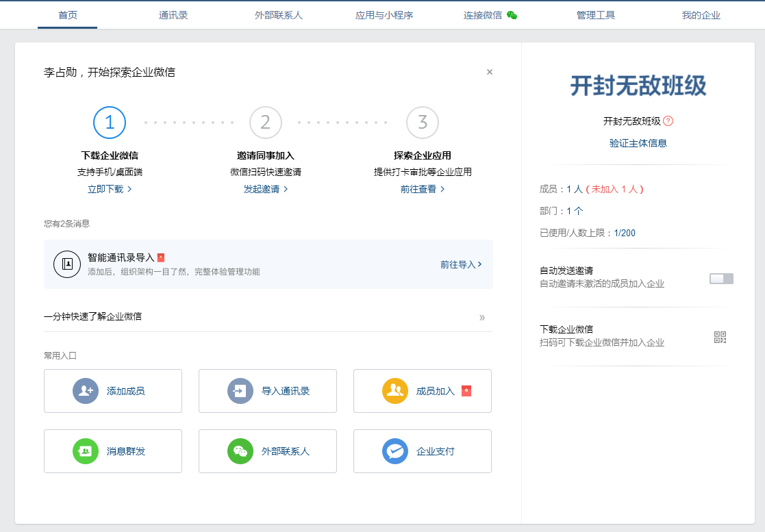Open the 外部联系人 tab
Image resolution: width=765 pixels, height=532 pixels.
click(x=279, y=15)
